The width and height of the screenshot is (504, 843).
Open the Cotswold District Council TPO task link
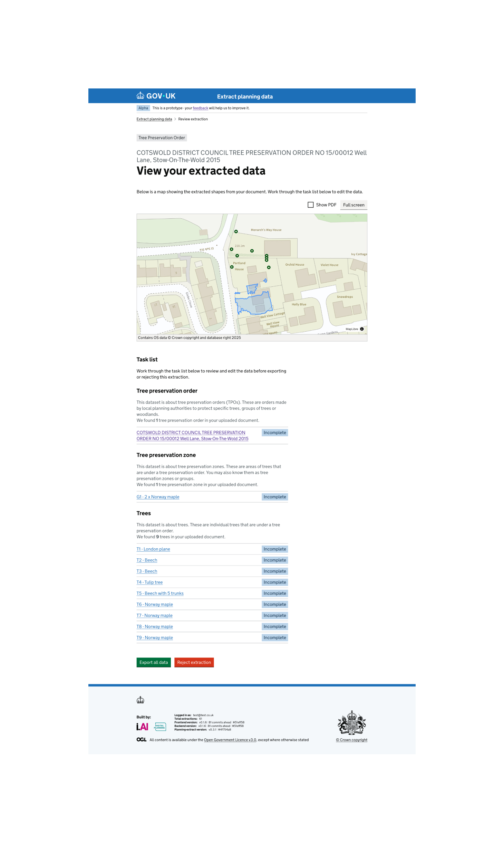(x=192, y=435)
